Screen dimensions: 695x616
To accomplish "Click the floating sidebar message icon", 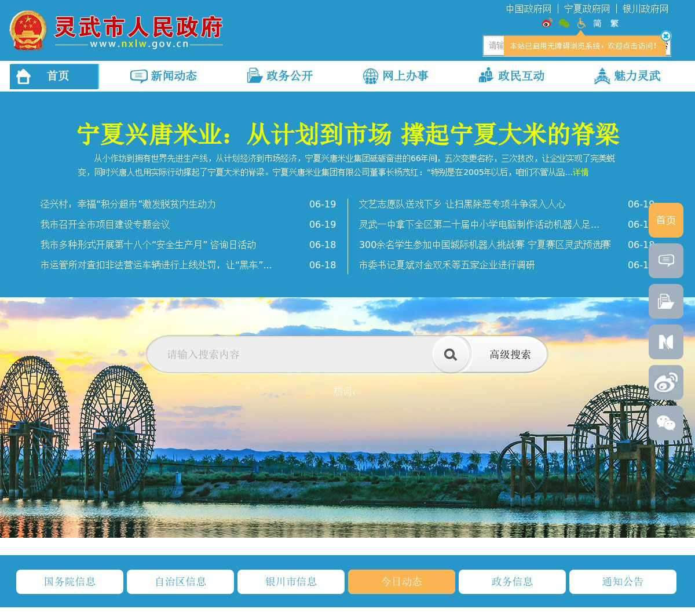I will click(666, 261).
